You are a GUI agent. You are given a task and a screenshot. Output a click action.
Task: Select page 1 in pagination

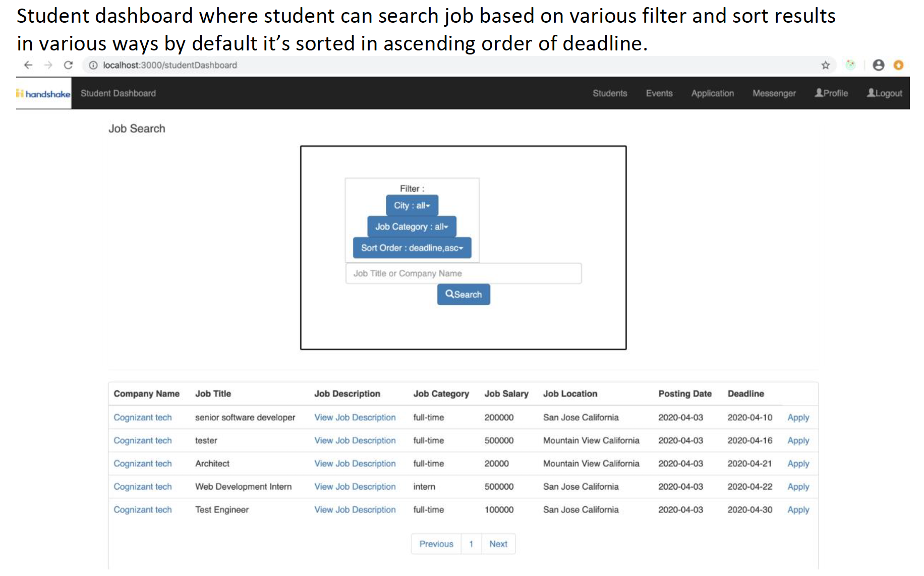pyautogui.click(x=471, y=544)
